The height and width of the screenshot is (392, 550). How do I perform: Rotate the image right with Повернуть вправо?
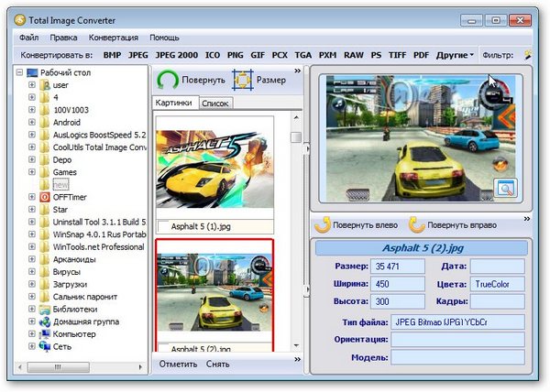(418, 224)
